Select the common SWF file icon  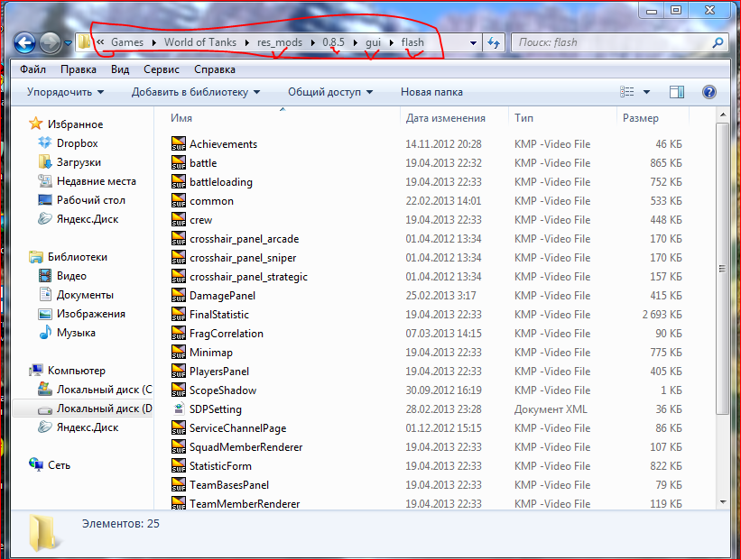(179, 200)
